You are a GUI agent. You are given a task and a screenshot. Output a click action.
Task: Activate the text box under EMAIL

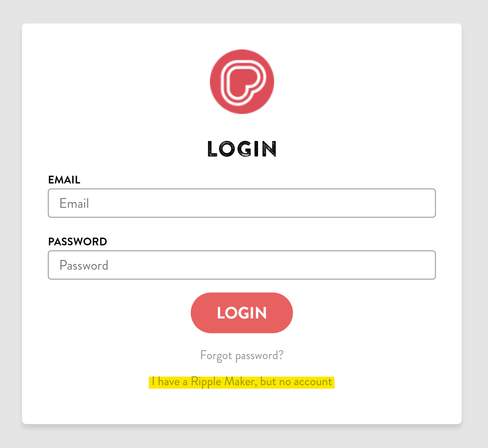coord(242,203)
